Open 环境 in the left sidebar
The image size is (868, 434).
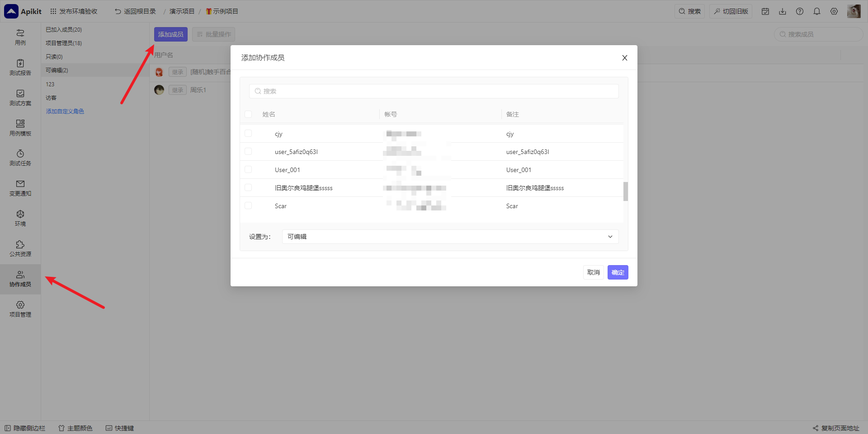20,219
